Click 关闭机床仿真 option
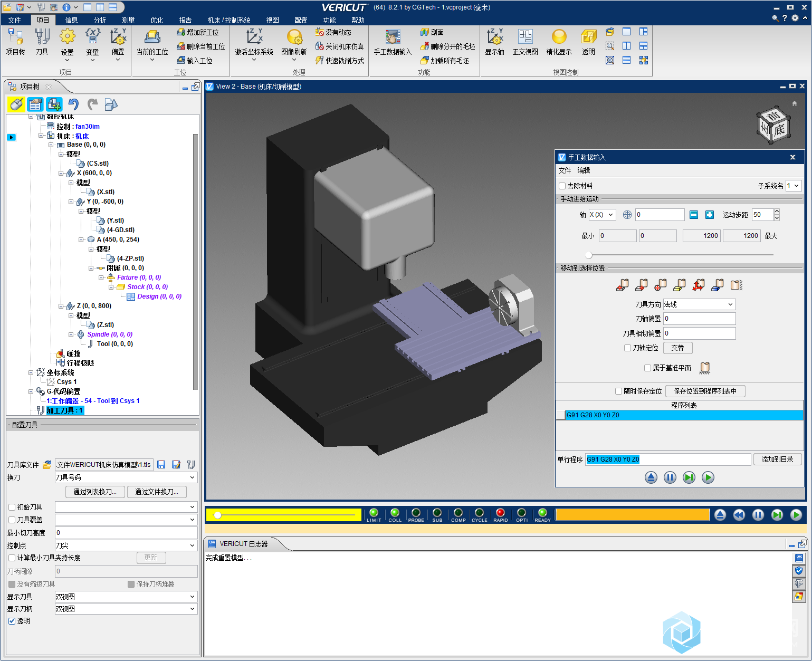Image resolution: width=812 pixels, height=661 pixels. pos(340,46)
